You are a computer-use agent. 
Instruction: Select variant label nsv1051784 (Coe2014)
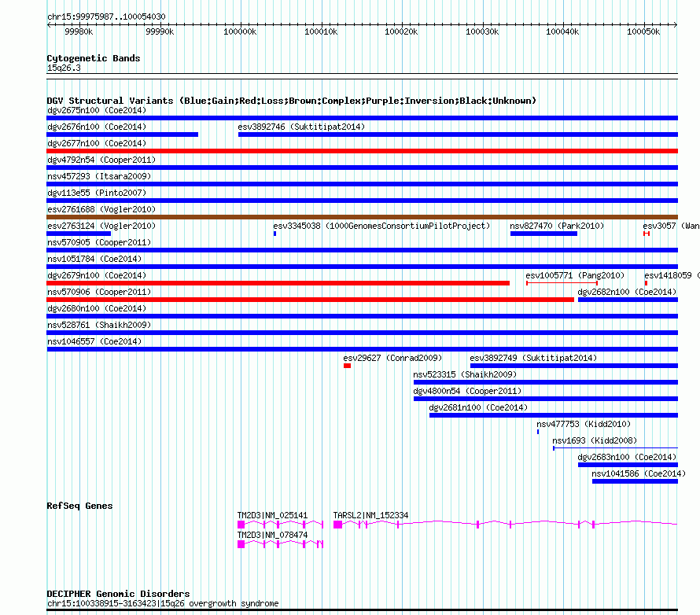click(94, 259)
